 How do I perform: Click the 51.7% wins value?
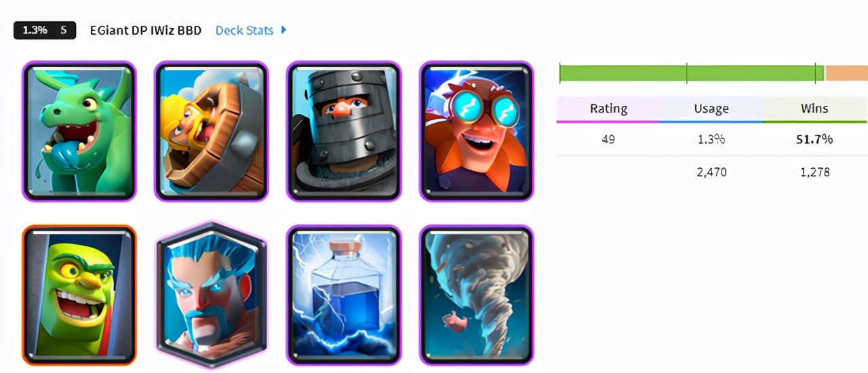pos(814,140)
